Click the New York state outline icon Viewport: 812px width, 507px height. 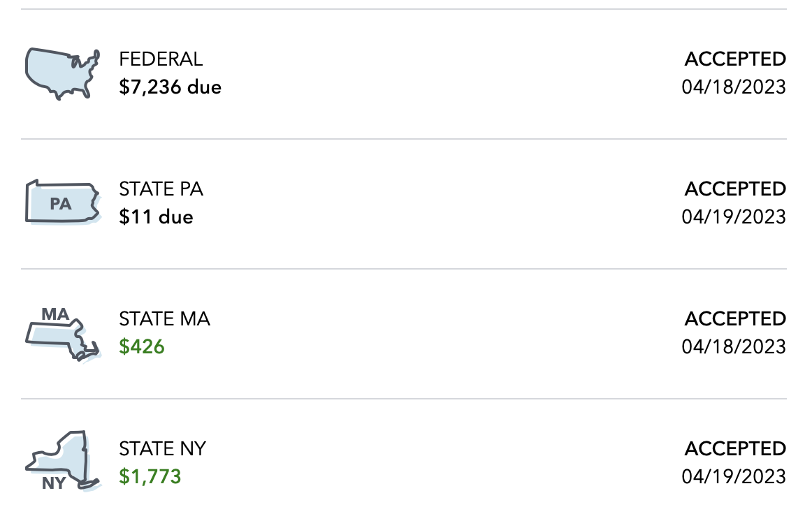point(61,461)
